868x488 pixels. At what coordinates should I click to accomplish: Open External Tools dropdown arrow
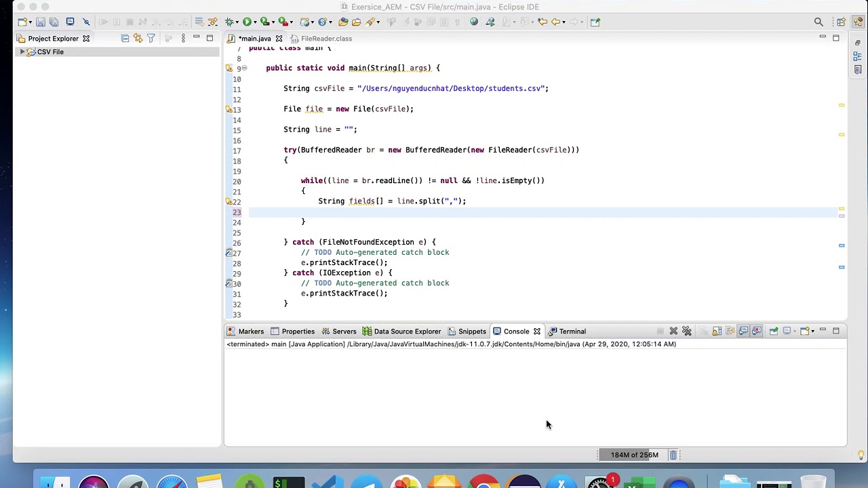point(292,22)
